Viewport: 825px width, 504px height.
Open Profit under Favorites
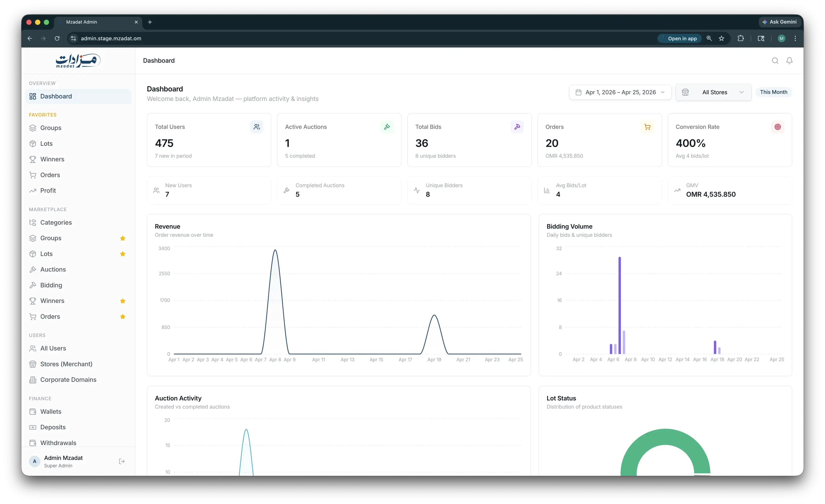(x=78, y=191)
